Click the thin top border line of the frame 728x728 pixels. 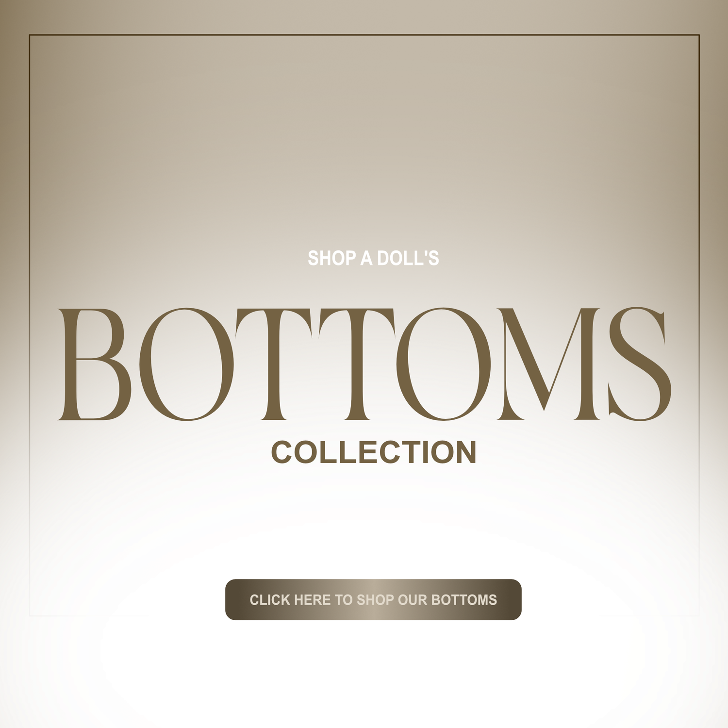364,35
